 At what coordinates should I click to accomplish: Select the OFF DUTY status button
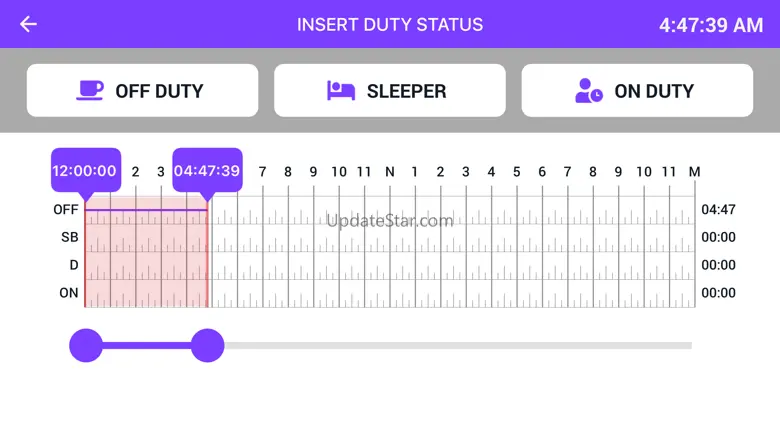click(142, 91)
